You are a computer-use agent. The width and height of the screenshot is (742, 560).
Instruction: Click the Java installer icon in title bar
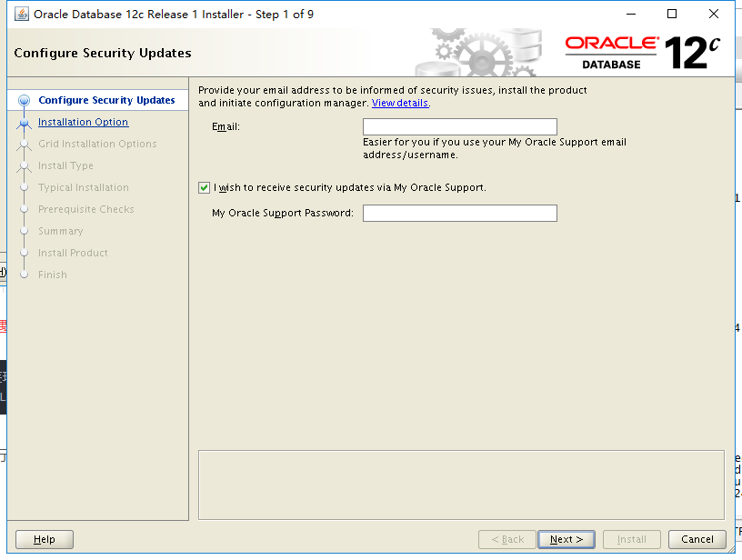(x=21, y=15)
